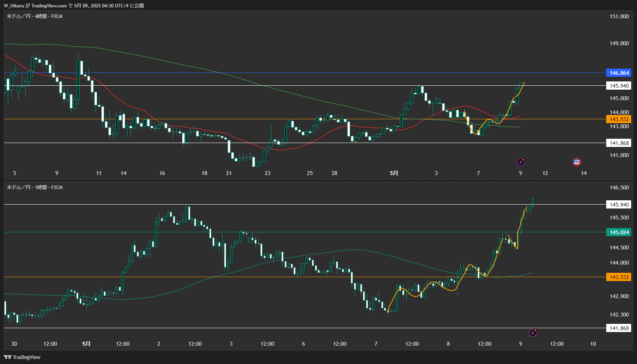The image size is (637, 364).
Task: Click the 142.900 price scale value
Action: 619,296
